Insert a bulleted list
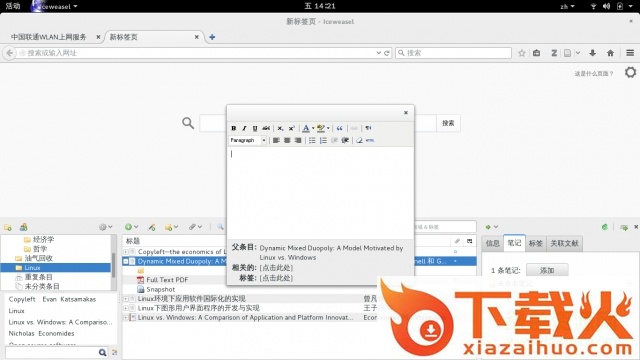 [x=312, y=140]
